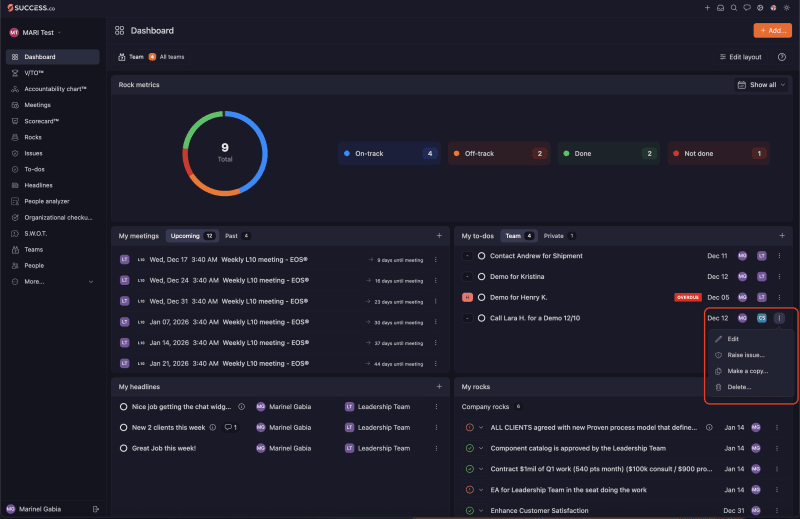Add a new meeting with My meetings plus
Screen dimensions: 800x519
coord(439,236)
